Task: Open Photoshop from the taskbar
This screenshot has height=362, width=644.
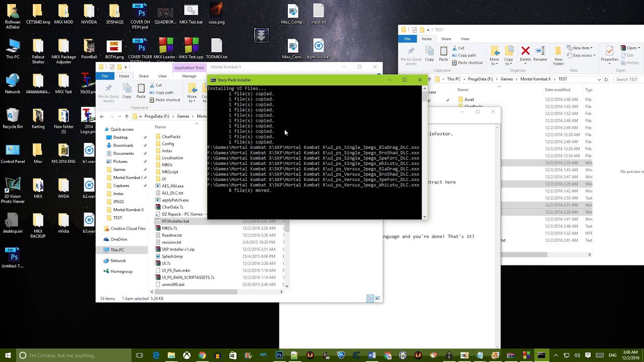Action: click(279, 355)
